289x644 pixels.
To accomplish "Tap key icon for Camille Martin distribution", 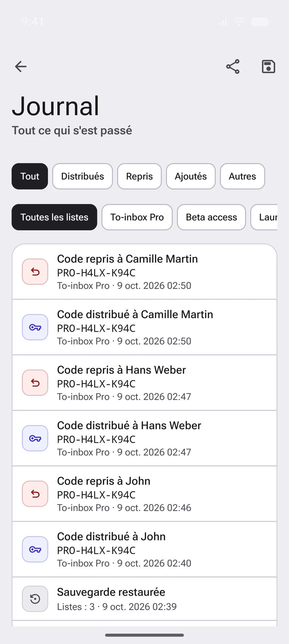I will [x=35, y=327].
